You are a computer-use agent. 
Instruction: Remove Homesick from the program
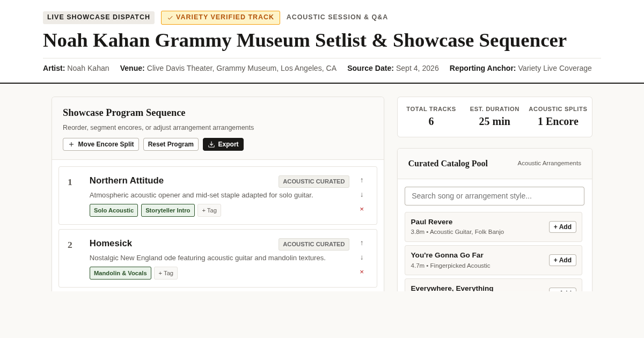tap(362, 272)
